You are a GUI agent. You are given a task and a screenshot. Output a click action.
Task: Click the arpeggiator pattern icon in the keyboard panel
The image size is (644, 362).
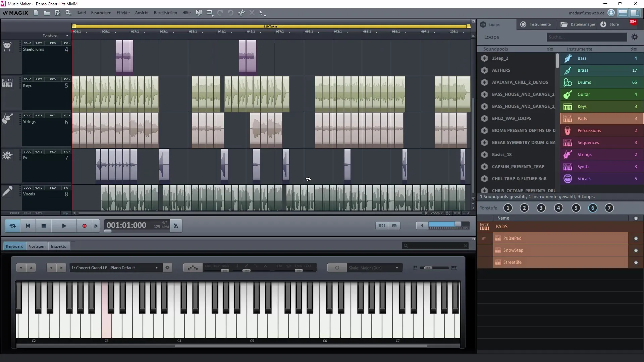[x=193, y=267]
